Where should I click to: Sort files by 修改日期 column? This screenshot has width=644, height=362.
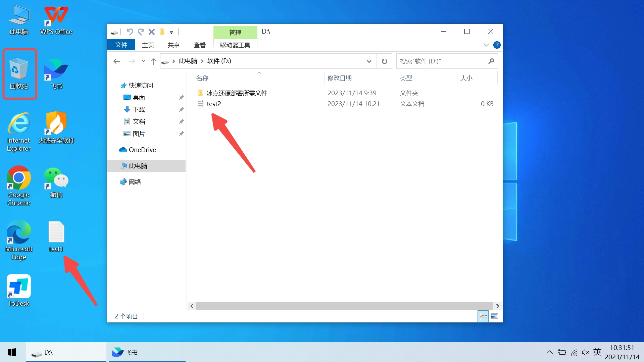click(340, 78)
